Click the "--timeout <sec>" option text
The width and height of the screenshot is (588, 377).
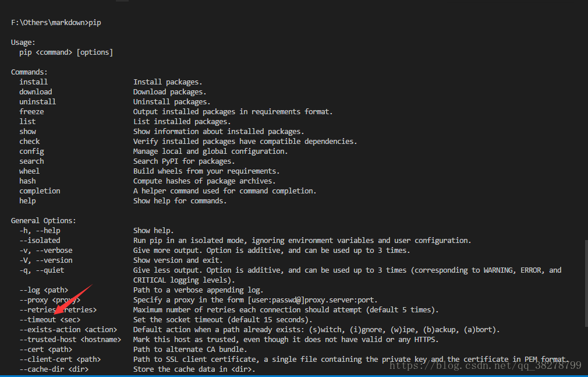(x=50, y=320)
